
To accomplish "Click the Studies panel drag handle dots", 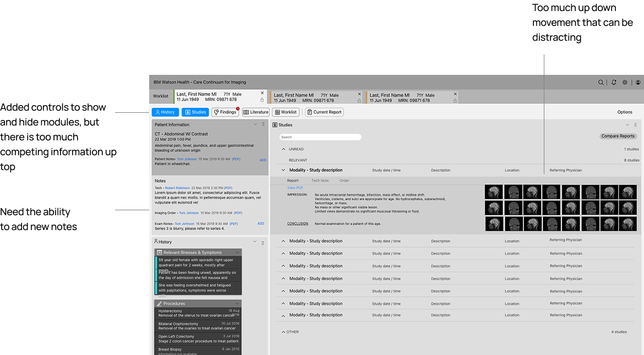I will 635,125.
